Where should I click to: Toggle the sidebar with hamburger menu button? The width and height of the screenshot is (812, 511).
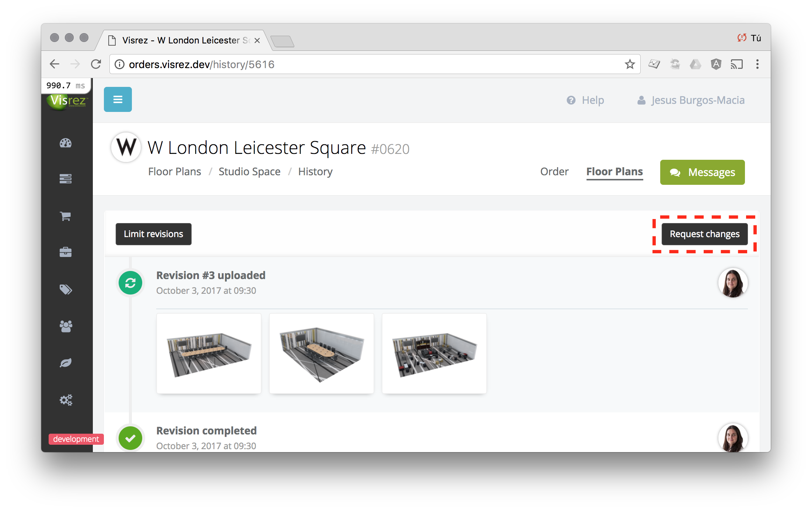pyautogui.click(x=118, y=99)
